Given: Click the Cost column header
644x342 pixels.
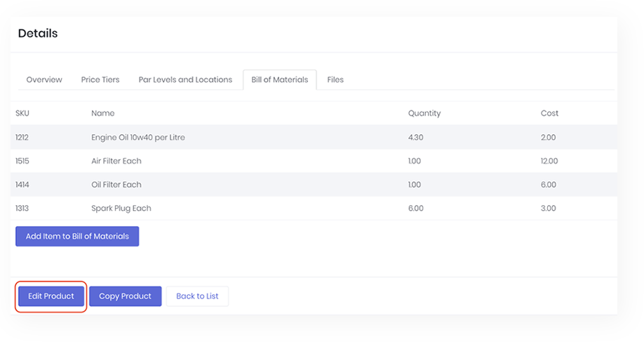Looking at the screenshot, I should click(549, 113).
